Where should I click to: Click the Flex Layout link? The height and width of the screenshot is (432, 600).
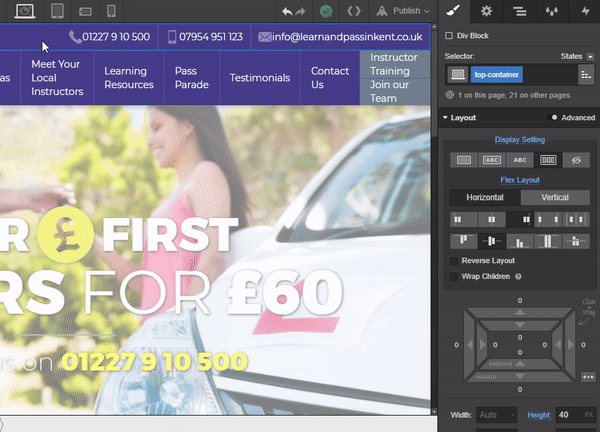click(x=520, y=180)
